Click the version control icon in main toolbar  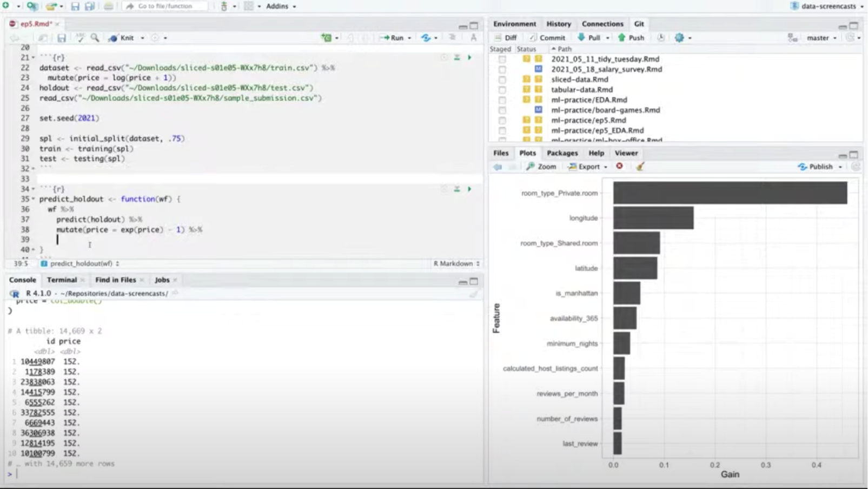click(224, 6)
